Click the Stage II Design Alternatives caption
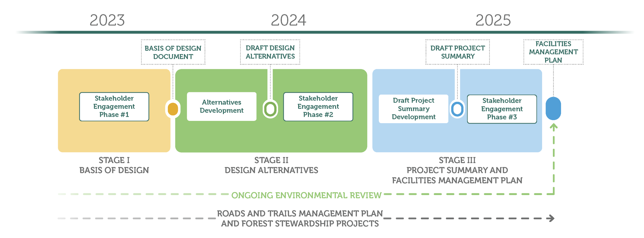This screenshot has width=644, height=238. (x=271, y=165)
